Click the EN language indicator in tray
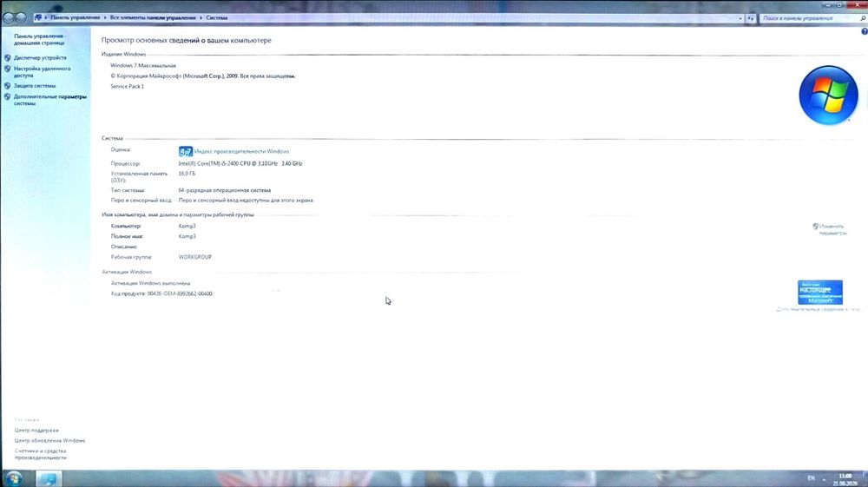This screenshot has height=487, width=868. [811, 478]
